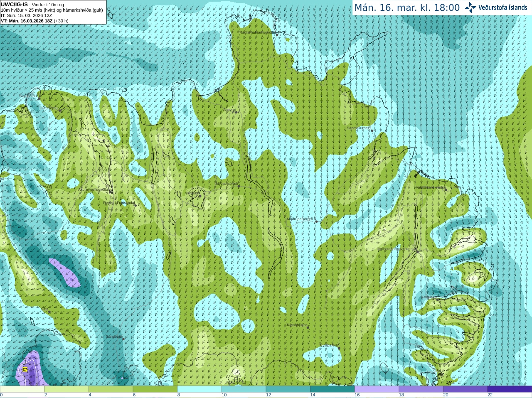Image resolution: width=532 pixels, height=398 pixels.
Task: Click the Möðrudalsöræfi II station label
Action: [x=301, y=219]
